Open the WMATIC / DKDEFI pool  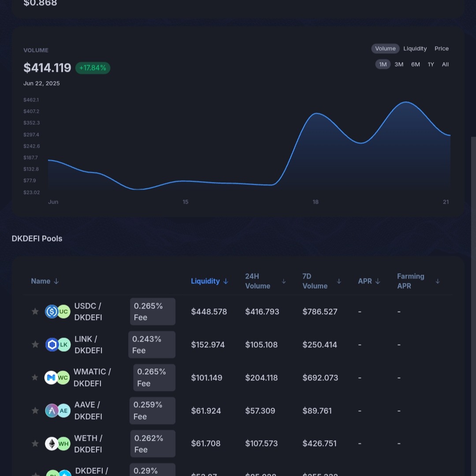(x=92, y=377)
